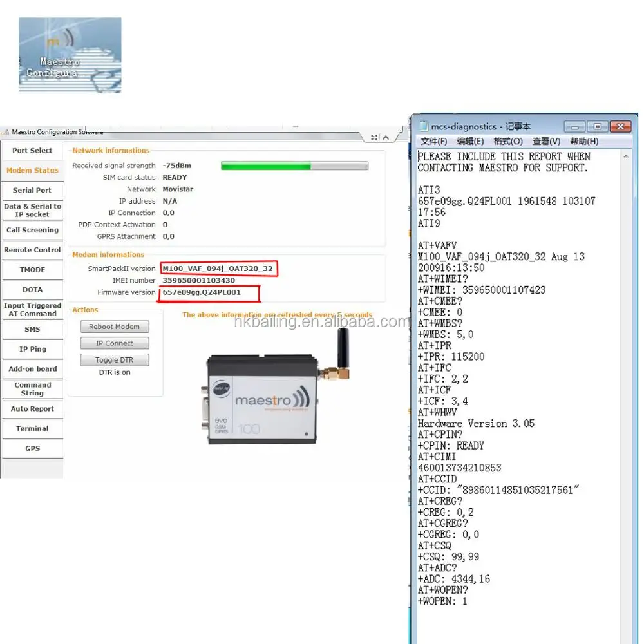The image size is (644, 644).
Task: Click the fullscreen expand icon in Maestro title bar
Action: 374,138
